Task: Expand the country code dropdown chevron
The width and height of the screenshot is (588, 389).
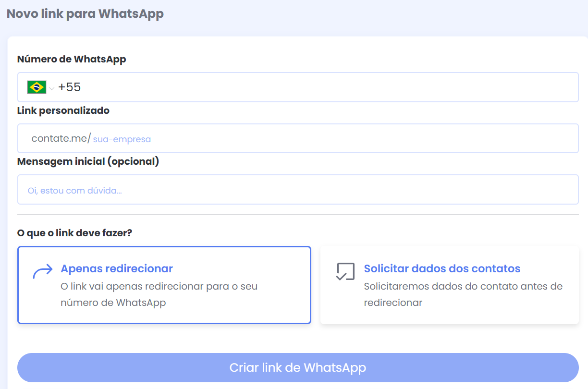Action: tap(52, 88)
